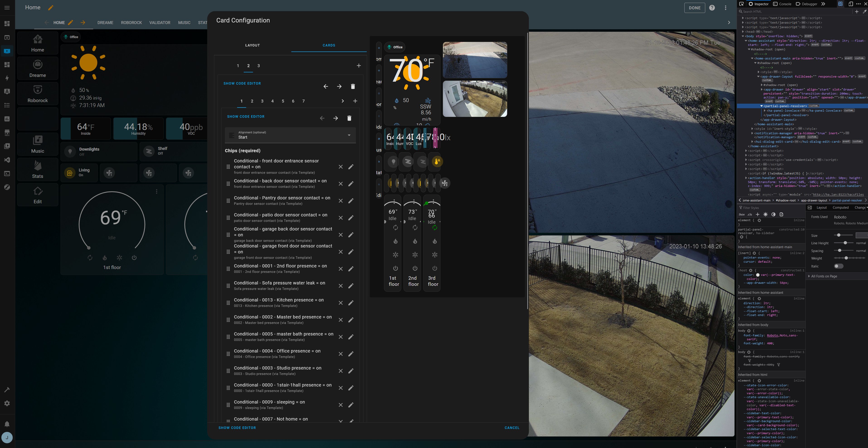This screenshot has width=868, height=448.
Task: Open Responsive Design Mode icon in DevTools
Action: pyautogui.click(x=851, y=4)
